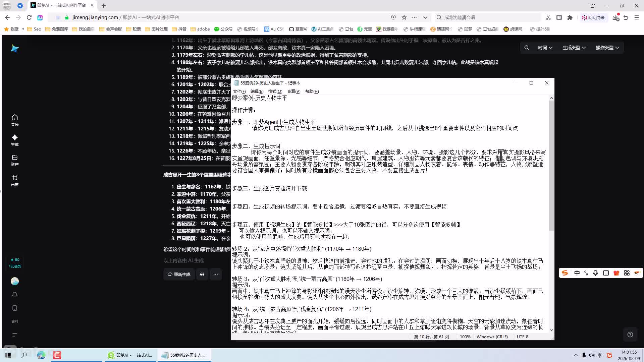Screen dimensions: 644x362
Task: Click the three-dot more options button
Action: point(216,274)
